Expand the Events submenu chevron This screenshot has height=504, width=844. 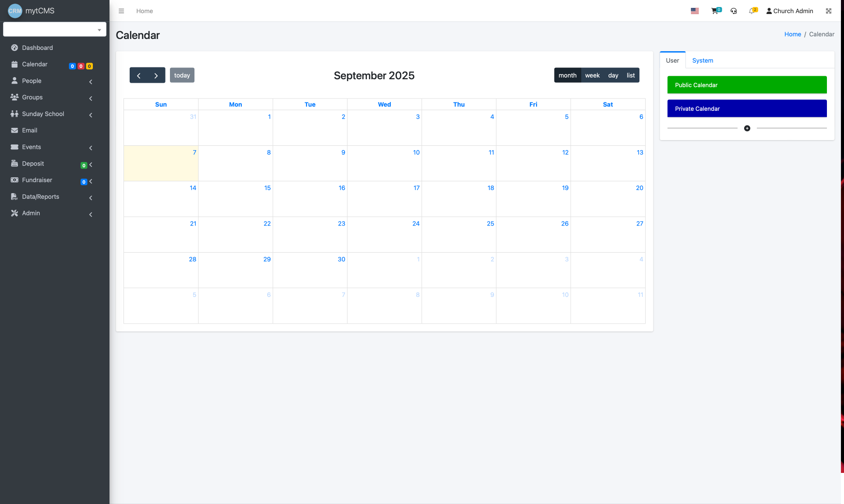[x=91, y=148]
